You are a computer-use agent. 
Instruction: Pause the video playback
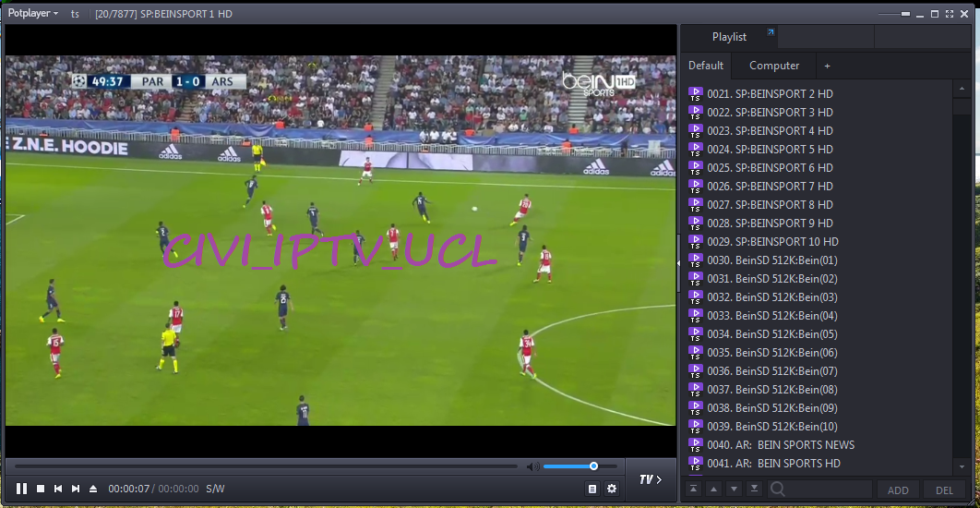click(x=21, y=489)
